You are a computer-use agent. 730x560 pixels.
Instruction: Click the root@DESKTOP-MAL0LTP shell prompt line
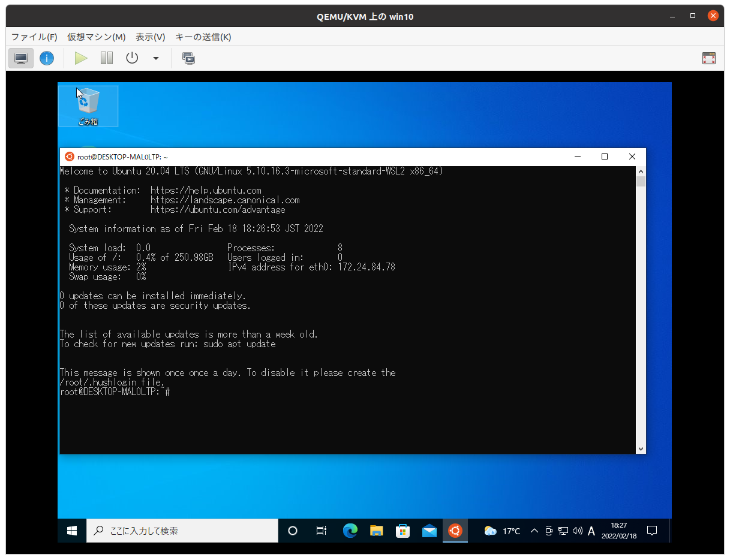click(x=115, y=392)
